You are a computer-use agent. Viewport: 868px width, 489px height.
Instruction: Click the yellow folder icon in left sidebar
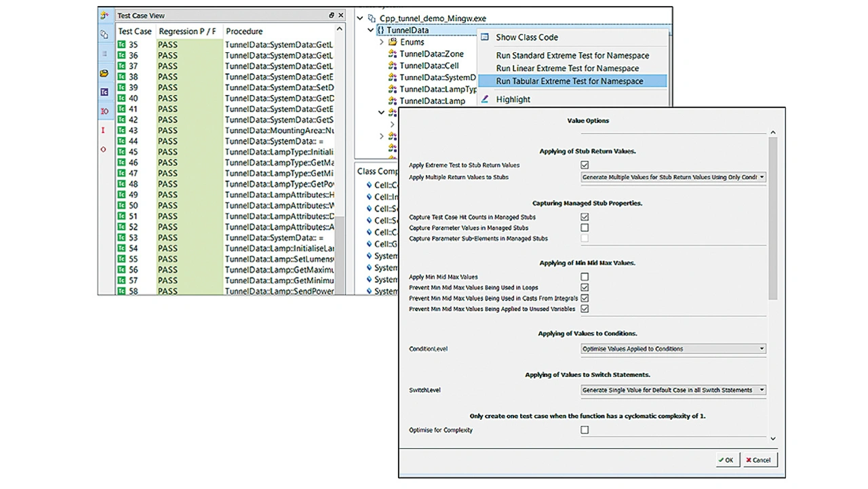click(x=104, y=73)
